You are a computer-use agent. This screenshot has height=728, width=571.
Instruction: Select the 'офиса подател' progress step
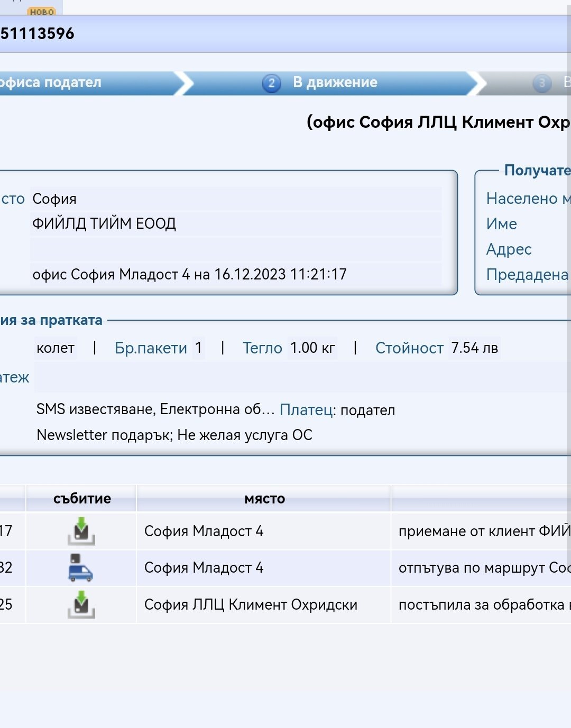[x=51, y=82]
